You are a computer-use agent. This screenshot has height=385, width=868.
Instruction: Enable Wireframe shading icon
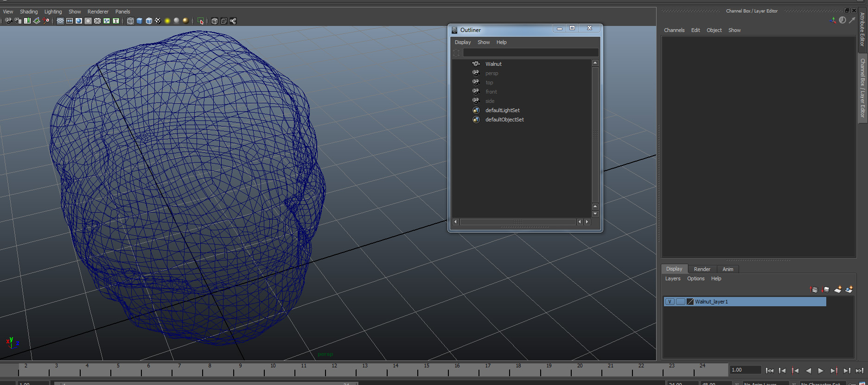point(130,21)
